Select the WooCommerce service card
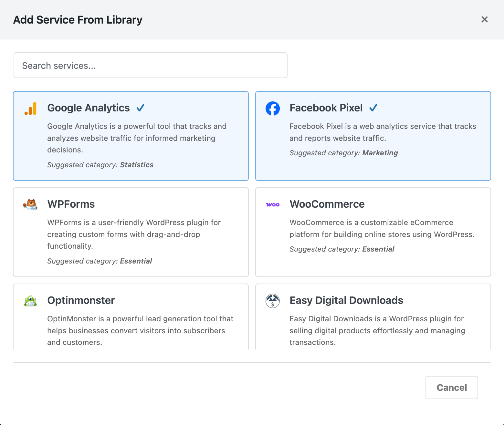The image size is (504, 425). click(x=373, y=232)
